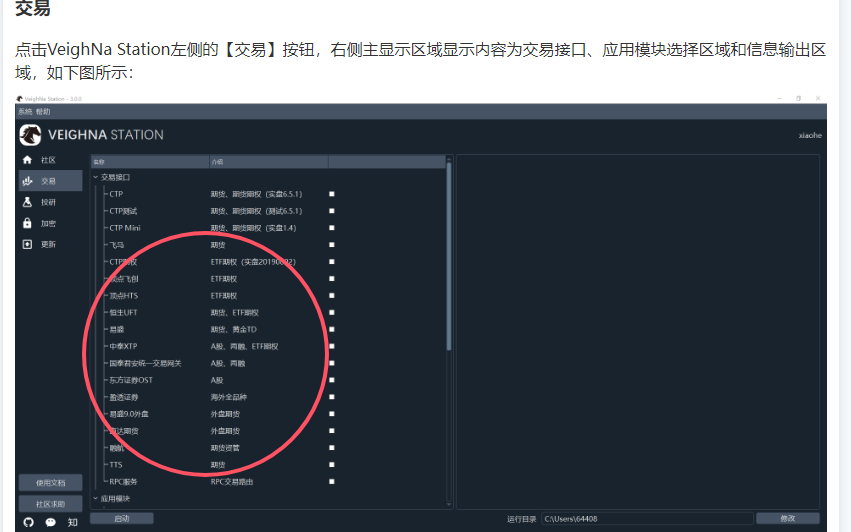This screenshot has height=532, width=851.
Task: Enable the RPC服务 checkbox
Action: point(332,482)
